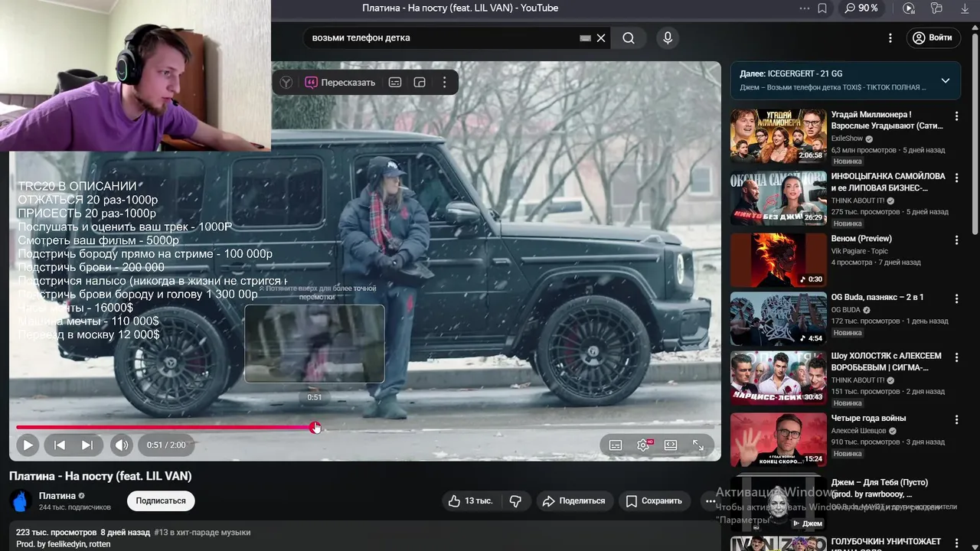Open the on-screen keyboard icon in search
Viewport: 980px width, 551px height.
tap(586, 38)
